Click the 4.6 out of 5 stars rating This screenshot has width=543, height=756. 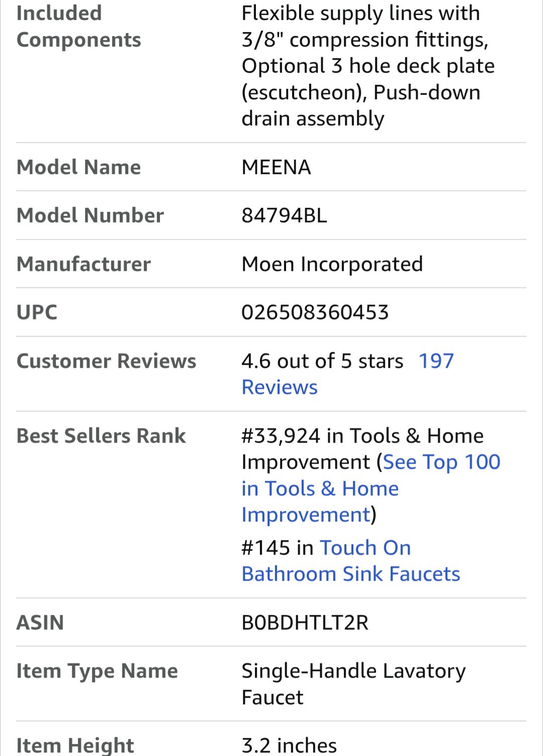click(322, 362)
